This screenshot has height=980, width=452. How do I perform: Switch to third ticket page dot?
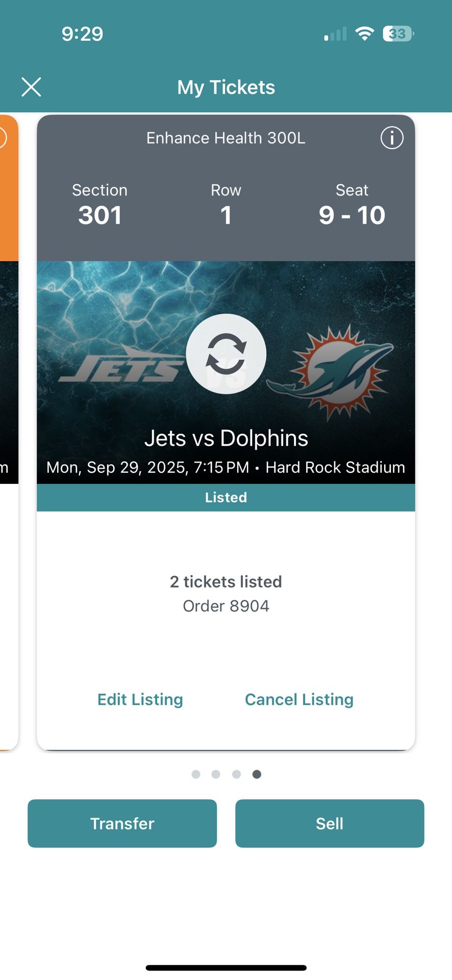click(x=236, y=774)
